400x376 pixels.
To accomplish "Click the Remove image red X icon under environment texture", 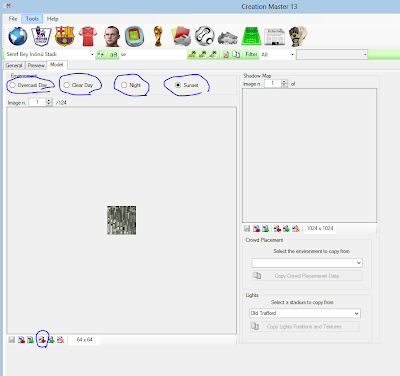I will [61, 340].
